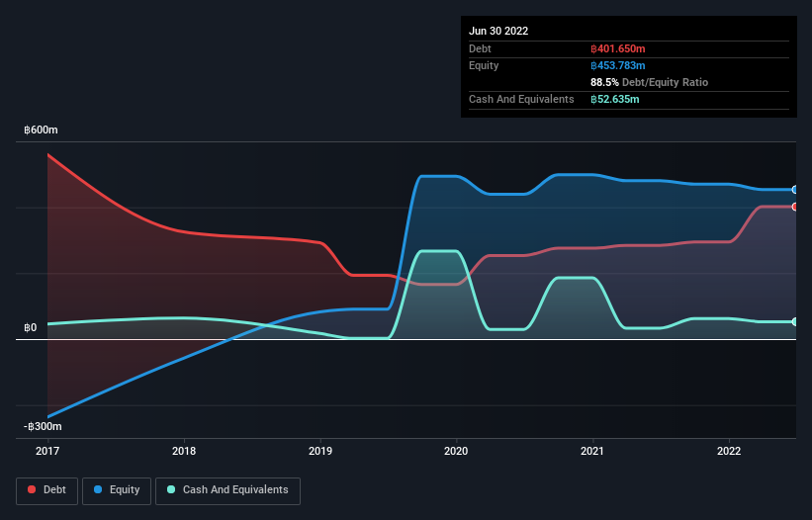Select the teal Cash endpoint marker
Screen dimensions: 812x520
click(795, 322)
